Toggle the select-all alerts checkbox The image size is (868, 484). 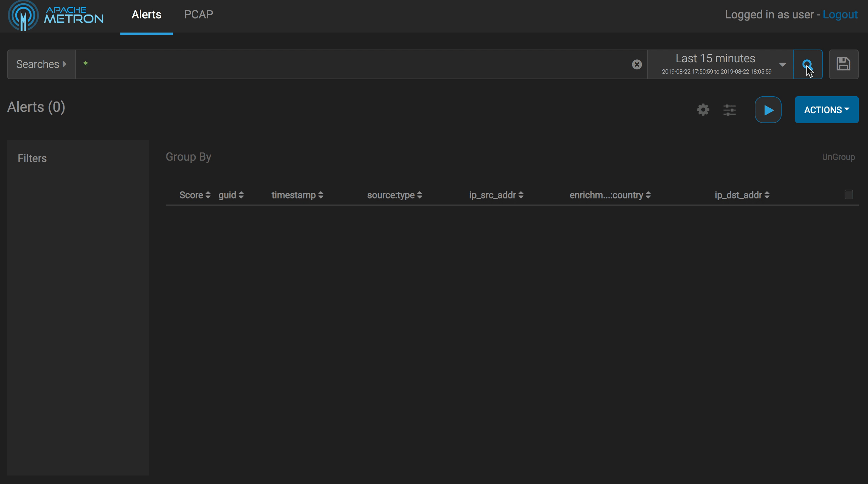pos(849,194)
